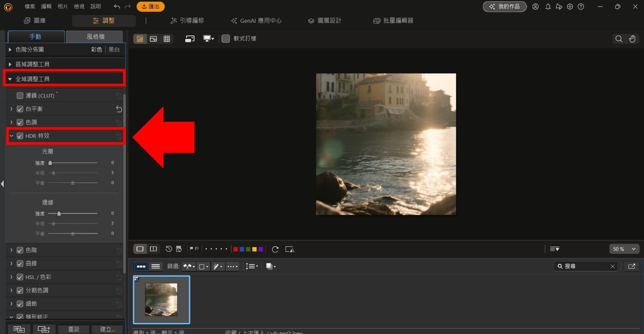Switch to viewer and browser mode icon

[140, 39]
